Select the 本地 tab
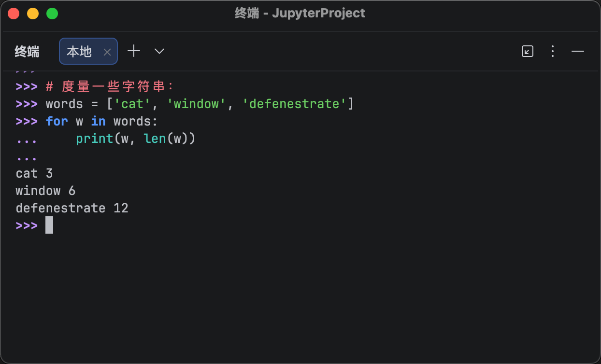Viewport: 601px width, 364px height. click(80, 51)
